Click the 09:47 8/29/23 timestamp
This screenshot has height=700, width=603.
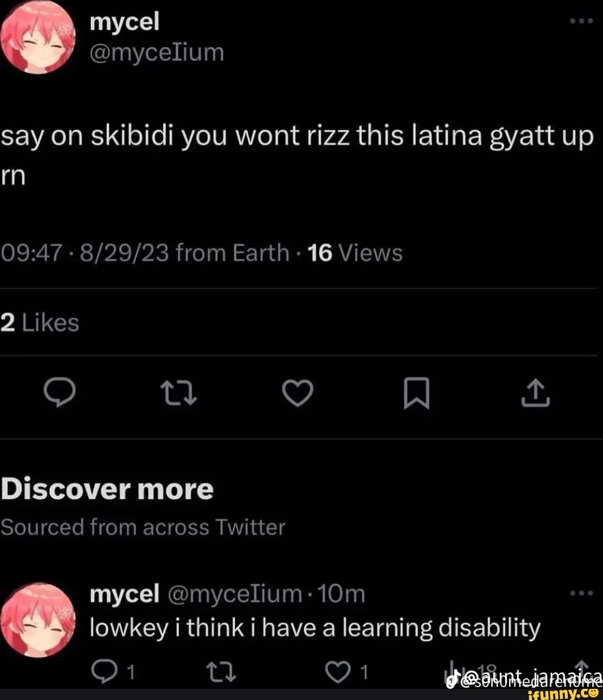85,253
